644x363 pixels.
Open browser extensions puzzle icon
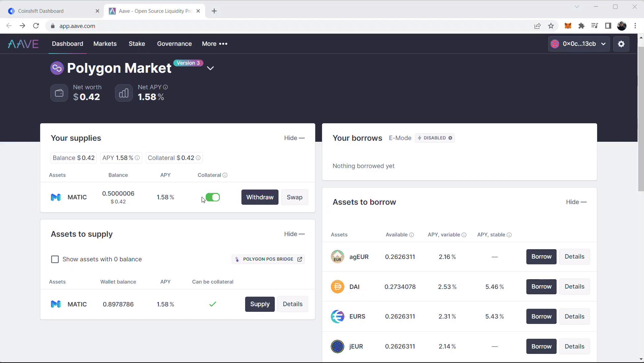[x=581, y=26]
